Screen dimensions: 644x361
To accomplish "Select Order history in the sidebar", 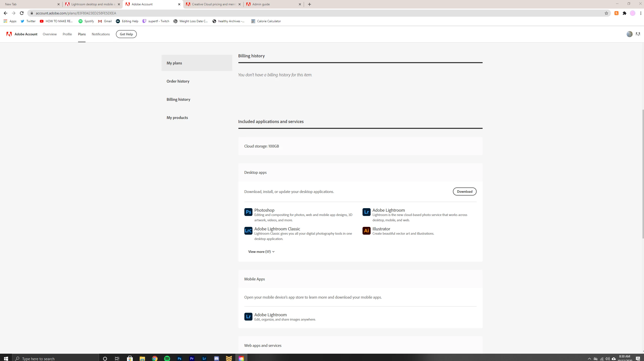I will pos(178,81).
